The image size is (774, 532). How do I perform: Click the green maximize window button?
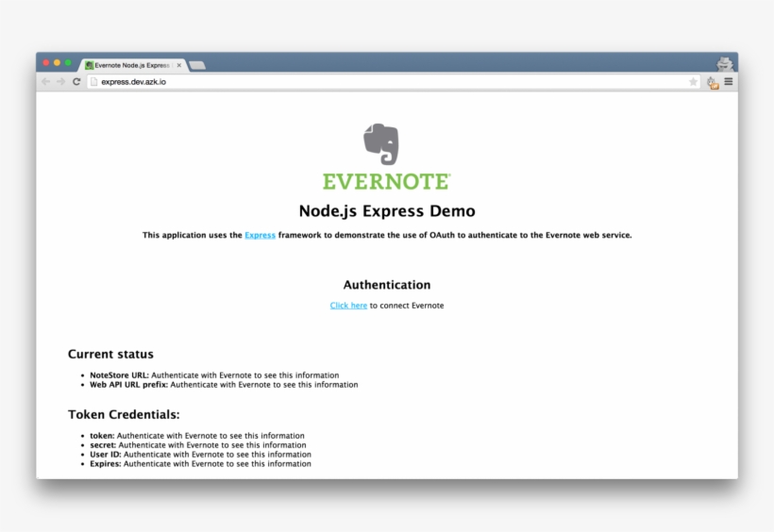coord(68,62)
